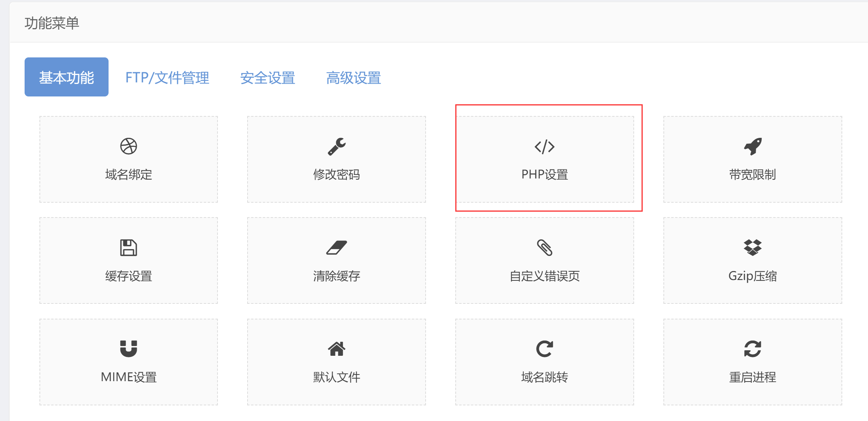Select the 基本功能 tab
868x421 pixels.
[66, 77]
